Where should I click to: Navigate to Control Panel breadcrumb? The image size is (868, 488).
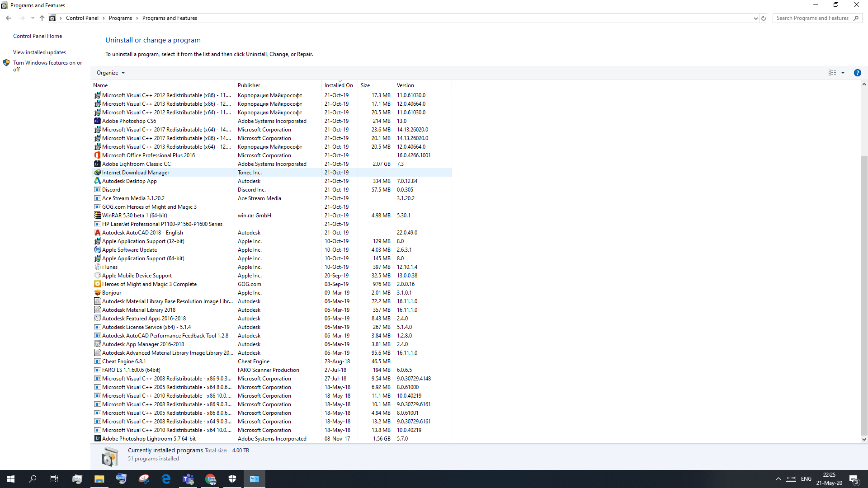point(82,18)
